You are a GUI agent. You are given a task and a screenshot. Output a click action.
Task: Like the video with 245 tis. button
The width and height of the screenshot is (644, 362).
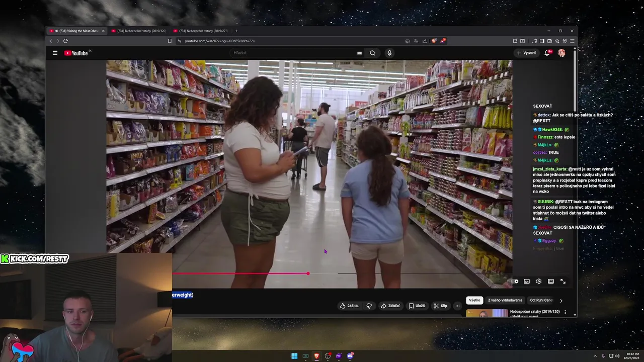pyautogui.click(x=350, y=306)
